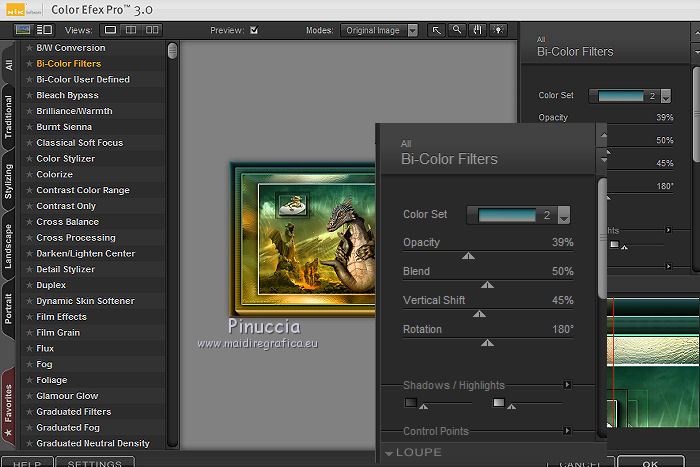The image size is (700, 467).
Task: Click the filter list scrollbar thumb
Action: [x=172, y=51]
